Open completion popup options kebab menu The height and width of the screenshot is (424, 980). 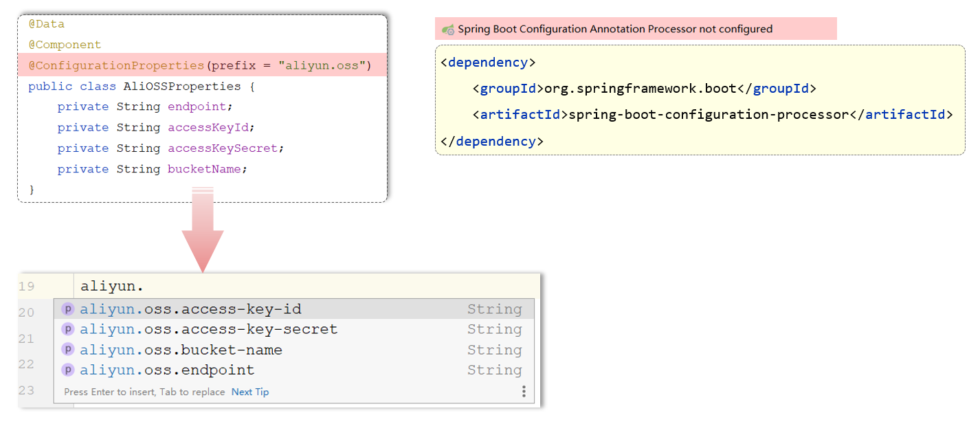click(523, 392)
